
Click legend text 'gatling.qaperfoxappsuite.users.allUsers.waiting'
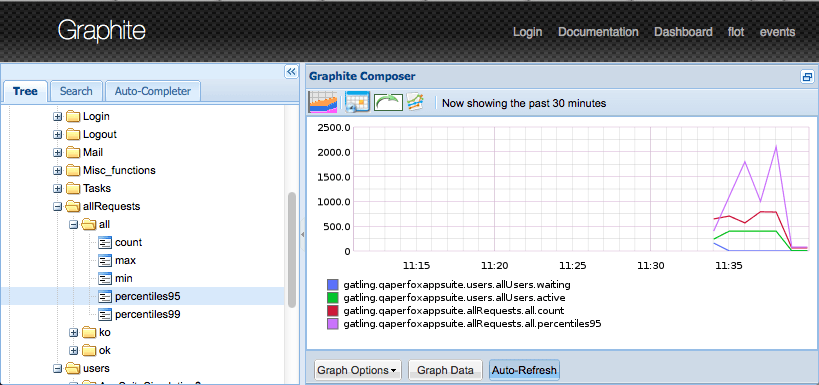(x=457, y=285)
